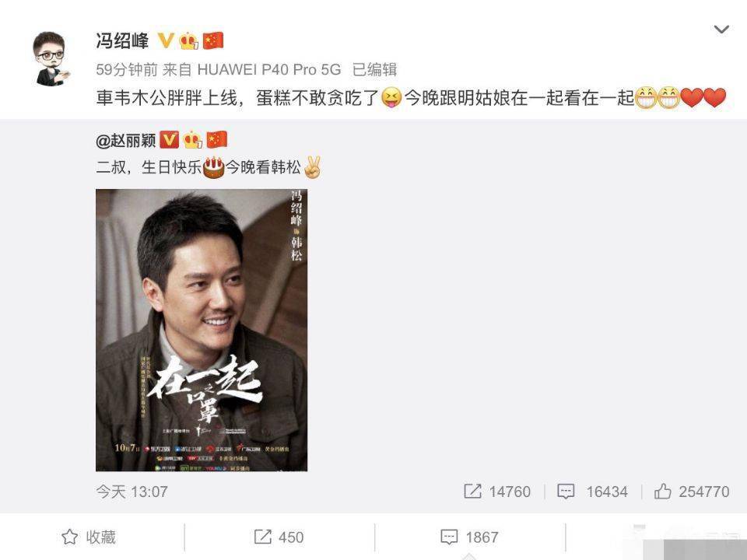Image resolution: width=747 pixels, height=560 pixels.
Task: Click the 今天 13:07 timestamp
Action: 132,492
